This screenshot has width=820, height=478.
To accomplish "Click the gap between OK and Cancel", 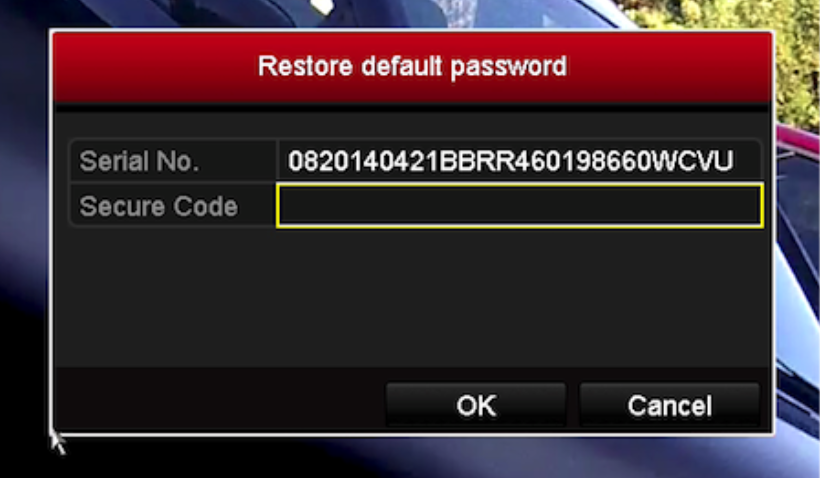I will click(573, 405).
